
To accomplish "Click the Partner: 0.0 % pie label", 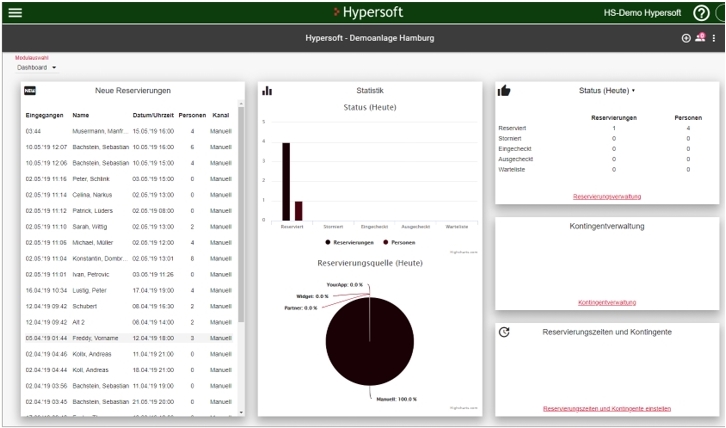I will (x=300, y=308).
